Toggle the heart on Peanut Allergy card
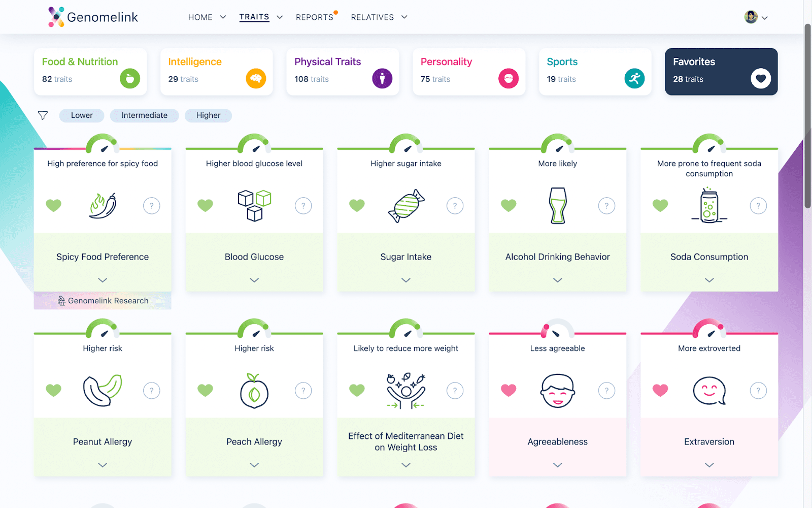The width and height of the screenshot is (812, 508). coord(53,390)
